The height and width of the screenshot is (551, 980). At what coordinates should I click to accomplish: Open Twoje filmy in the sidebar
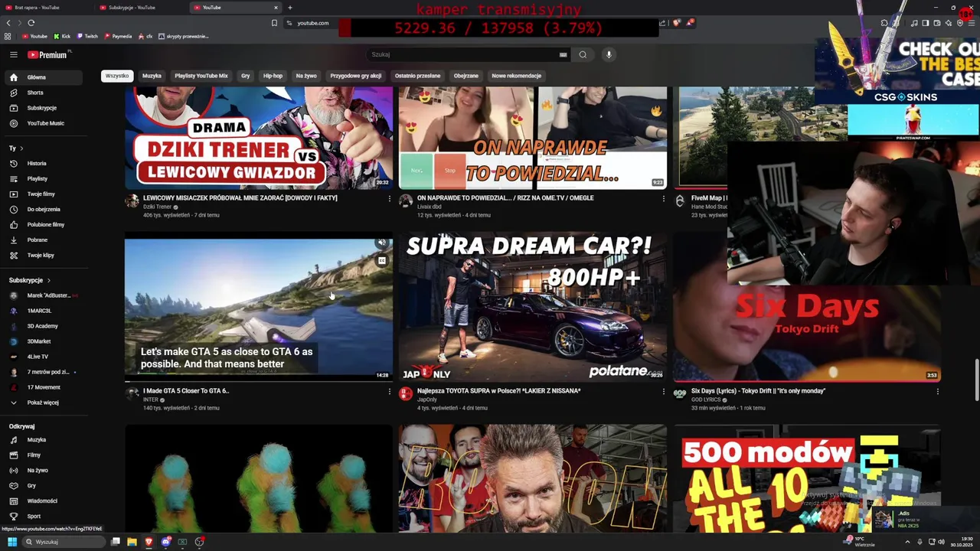click(43, 194)
